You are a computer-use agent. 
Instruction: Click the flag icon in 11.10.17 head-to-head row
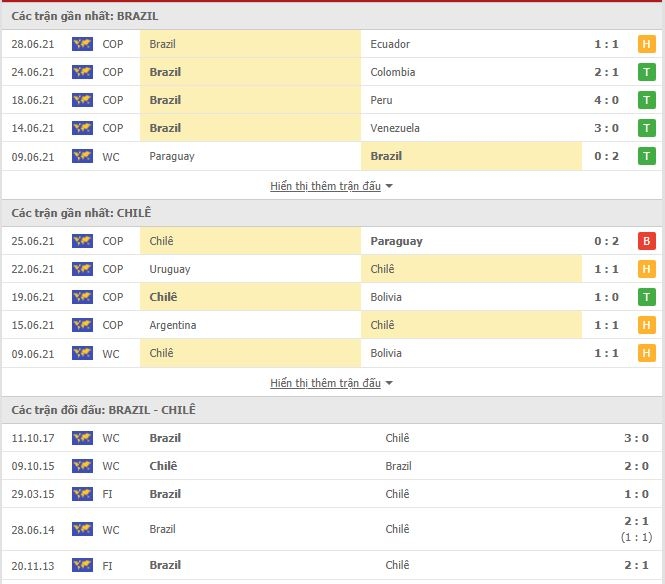tap(82, 438)
